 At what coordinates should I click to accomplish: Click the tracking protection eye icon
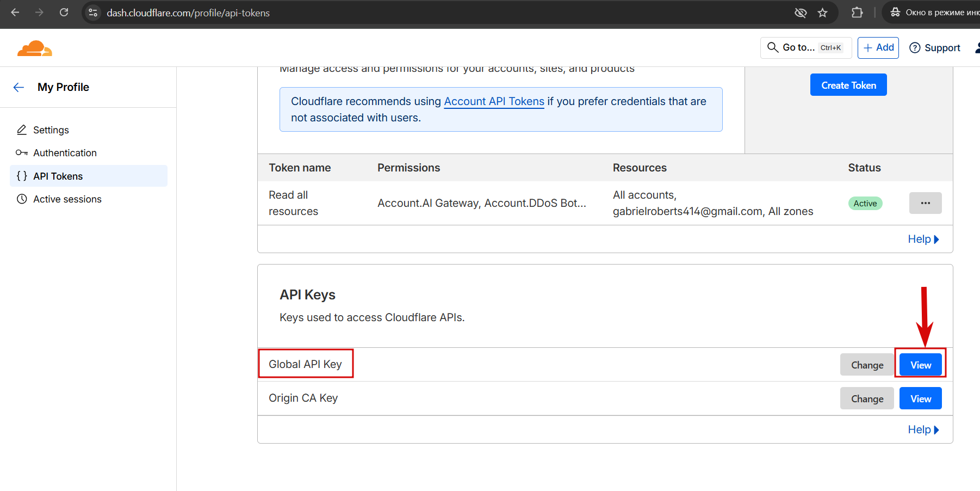coord(801,13)
